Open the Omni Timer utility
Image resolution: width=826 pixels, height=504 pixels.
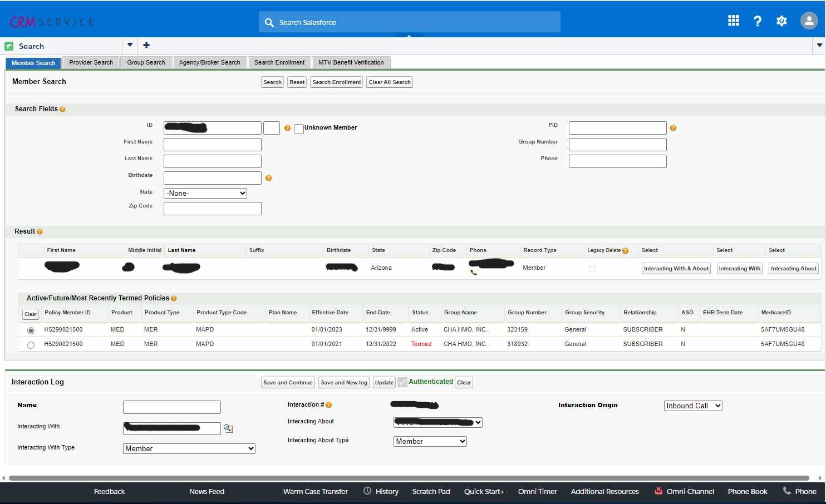tap(538, 491)
